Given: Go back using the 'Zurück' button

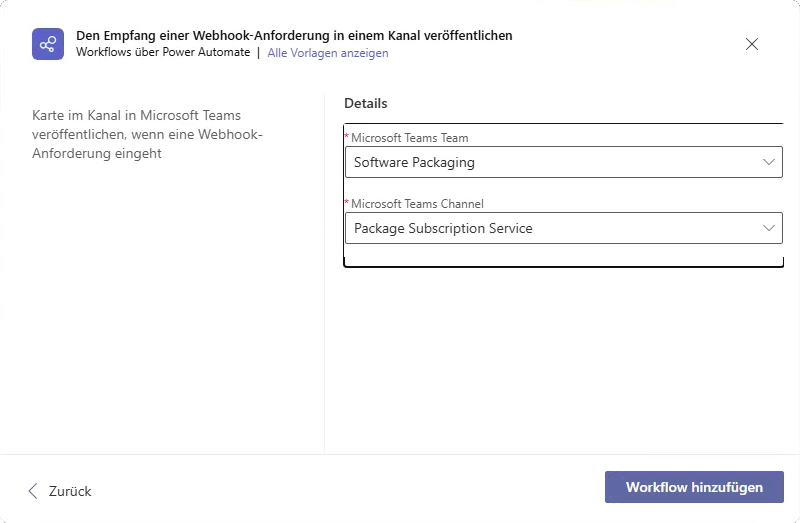Looking at the screenshot, I should click(x=60, y=490).
